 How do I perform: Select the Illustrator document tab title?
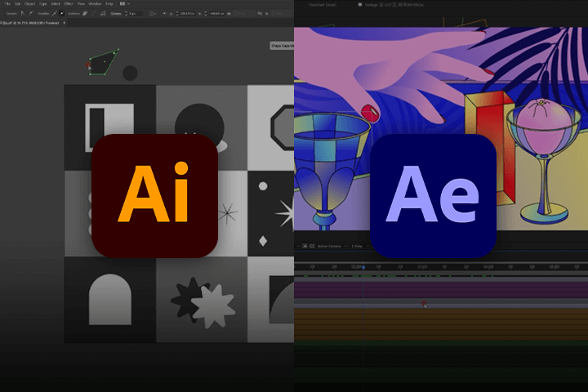pyautogui.click(x=31, y=23)
